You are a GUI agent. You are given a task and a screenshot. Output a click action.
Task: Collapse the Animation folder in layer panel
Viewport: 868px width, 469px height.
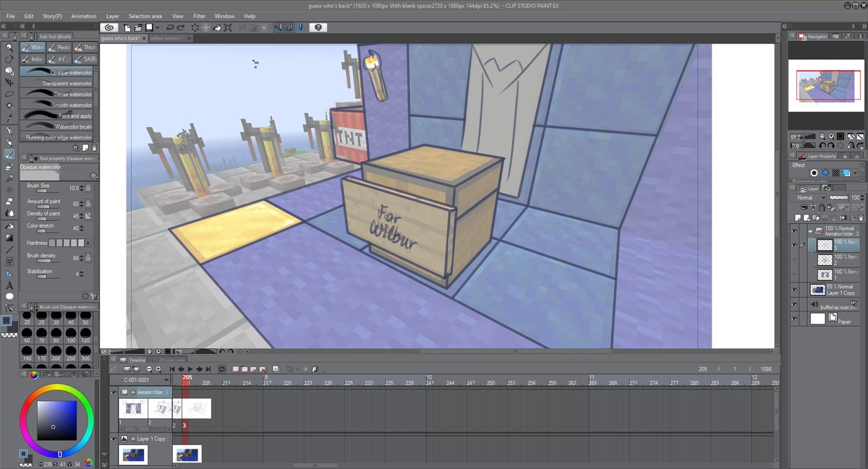coord(809,231)
